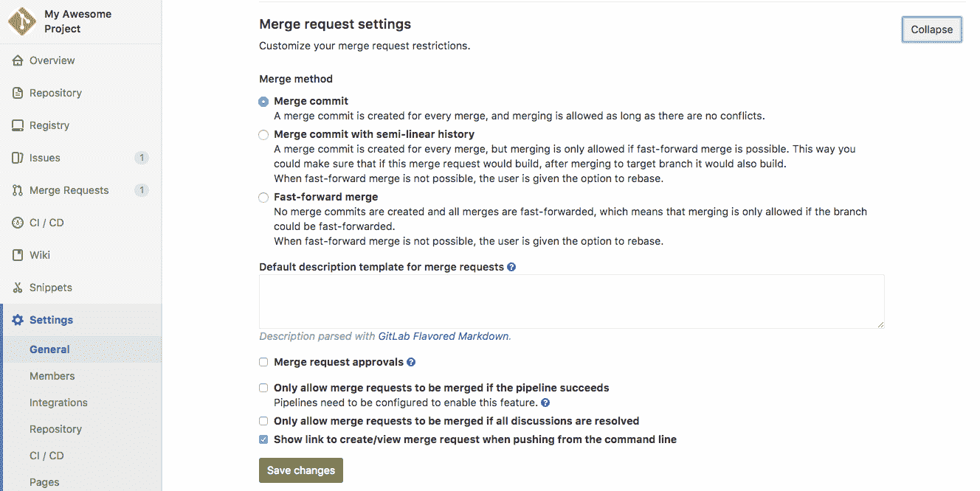Click the CI / CD rocket icon
Screen dimensions: 980x491
coord(16,223)
